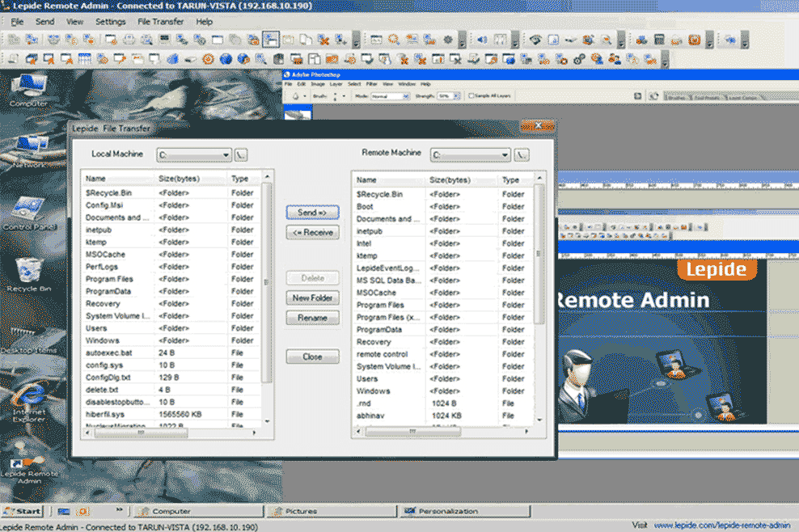Click the Send => button
Screen dimensions: 799x532
click(312, 213)
